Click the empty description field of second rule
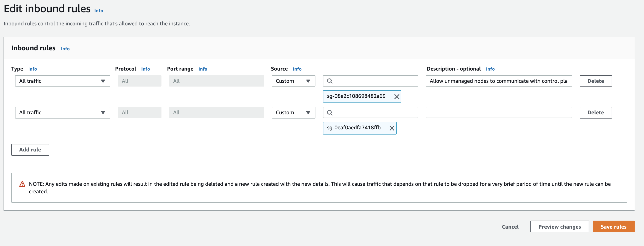 tap(498, 112)
